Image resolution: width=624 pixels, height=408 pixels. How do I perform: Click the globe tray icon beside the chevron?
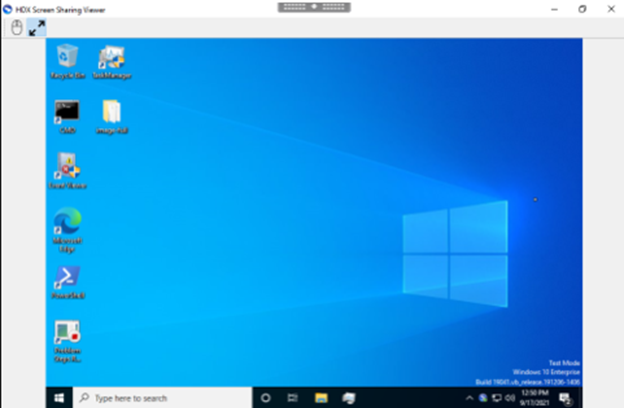pyautogui.click(x=483, y=398)
